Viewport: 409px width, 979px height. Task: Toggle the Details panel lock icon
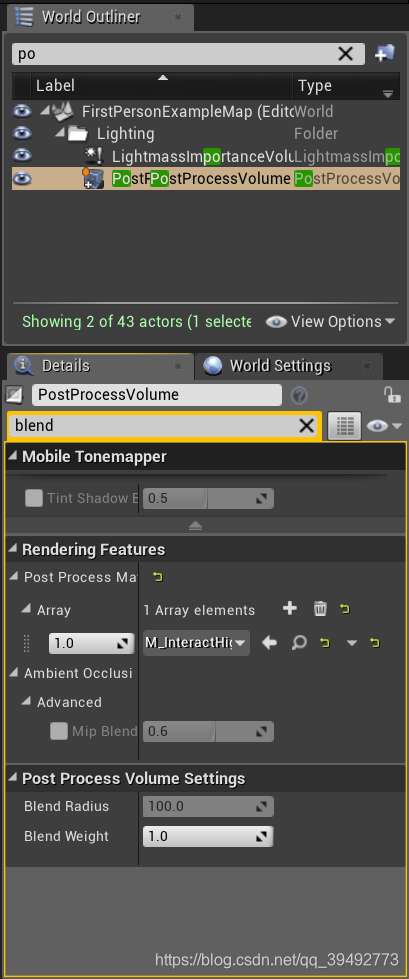[392, 395]
